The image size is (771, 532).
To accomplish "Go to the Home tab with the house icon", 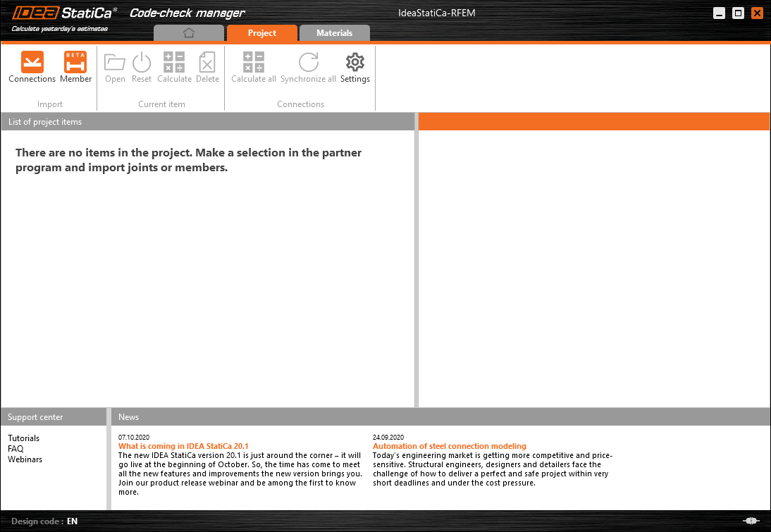I will tap(189, 33).
